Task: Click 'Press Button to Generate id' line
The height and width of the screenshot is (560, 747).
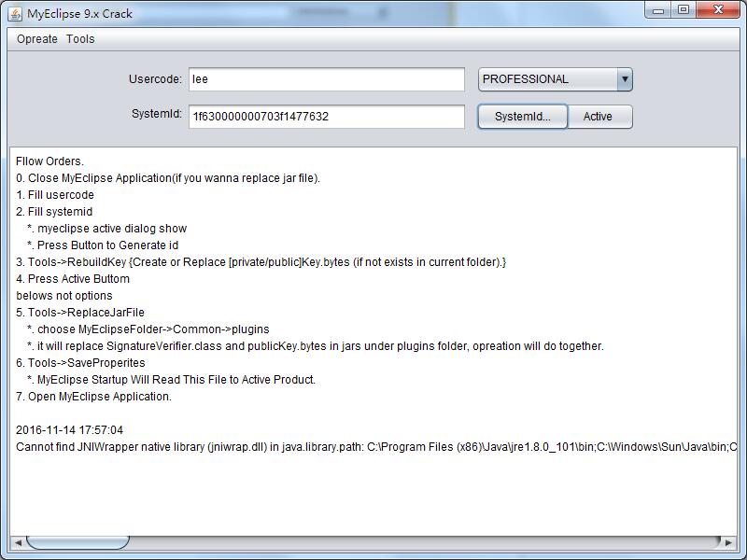Action: click(x=103, y=245)
